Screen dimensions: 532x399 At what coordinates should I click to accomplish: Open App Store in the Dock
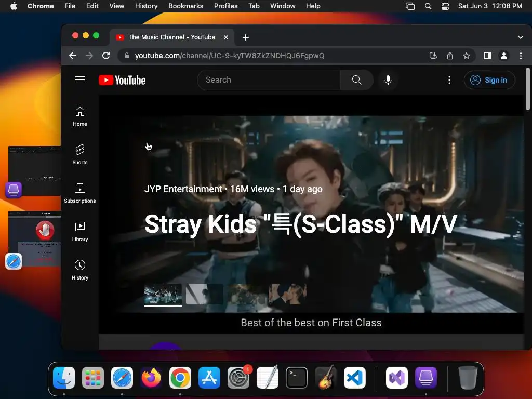pyautogui.click(x=209, y=378)
